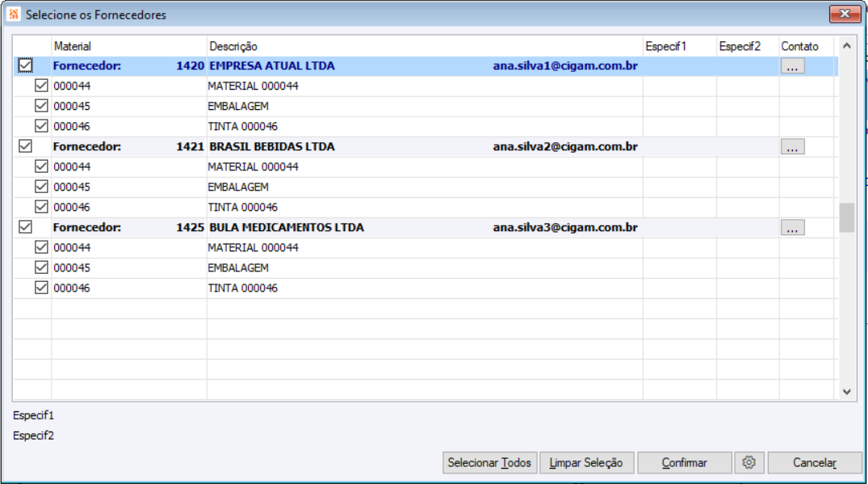Uncheck material 000046 under BRASIL BEBIDAS LTDA
868x484 pixels.
[x=41, y=207]
